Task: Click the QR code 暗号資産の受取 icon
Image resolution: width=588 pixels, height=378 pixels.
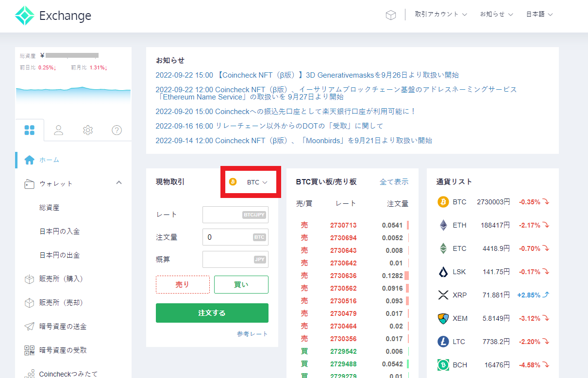Action: (29, 350)
